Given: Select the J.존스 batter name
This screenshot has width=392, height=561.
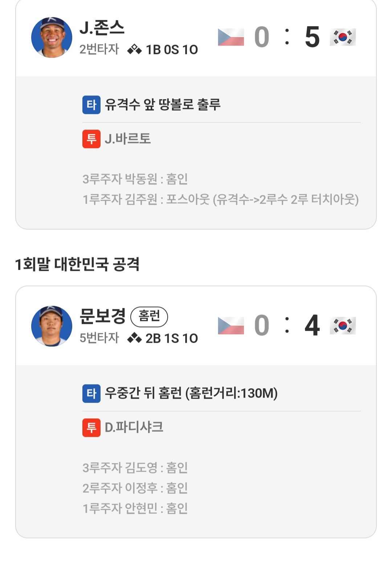Looking at the screenshot, I should 102,28.
